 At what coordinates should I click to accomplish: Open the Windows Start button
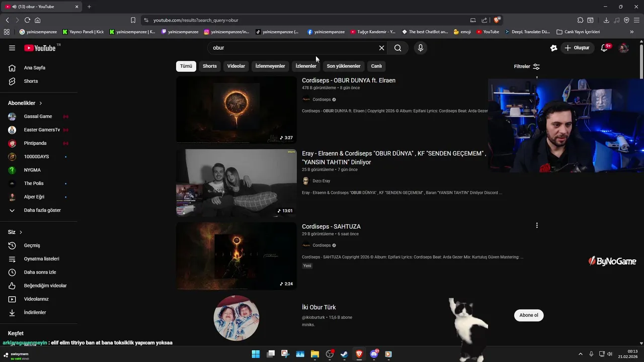click(x=256, y=354)
